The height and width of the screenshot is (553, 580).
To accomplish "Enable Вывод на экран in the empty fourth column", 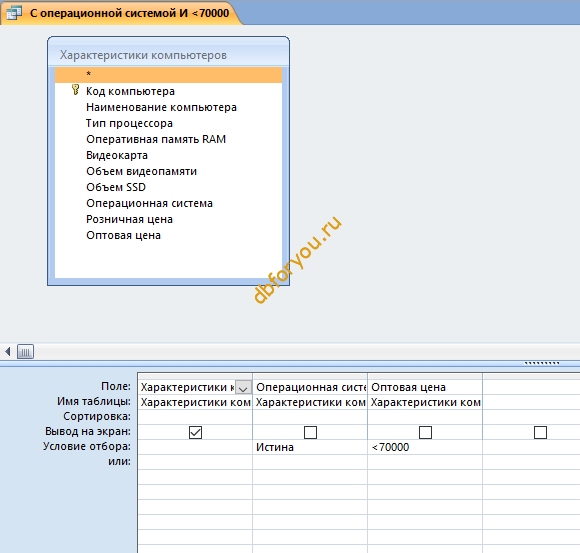I will (x=540, y=432).
